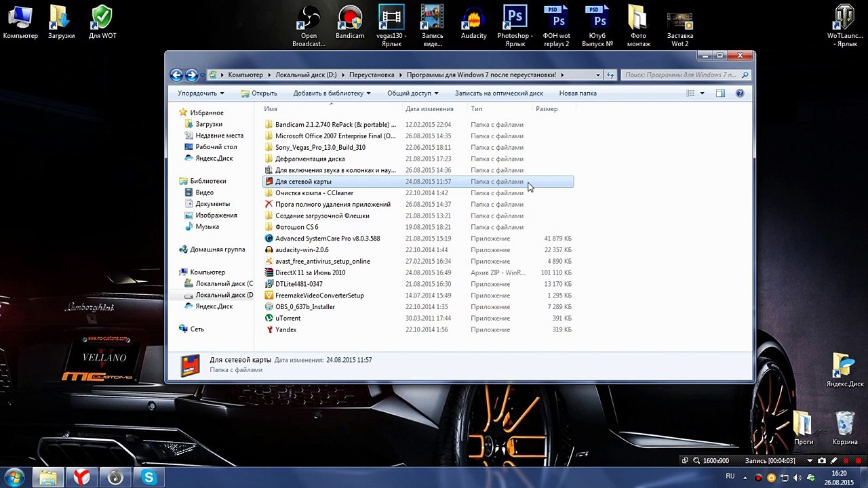This screenshot has height=488, width=868.
Task: Click the Переустановка breadcrumb segment
Action: [372, 75]
